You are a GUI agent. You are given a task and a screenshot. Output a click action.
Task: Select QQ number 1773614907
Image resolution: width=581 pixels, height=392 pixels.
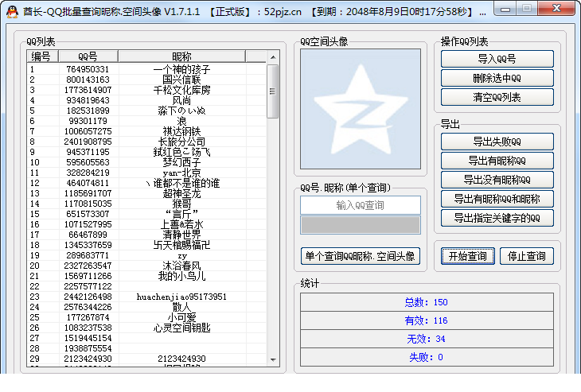coord(88,90)
